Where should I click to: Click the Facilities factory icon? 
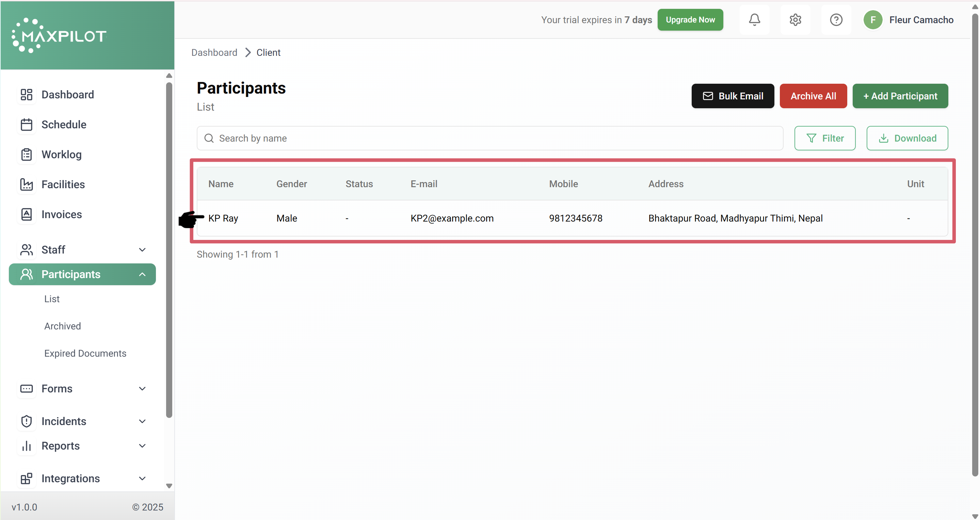tap(26, 184)
